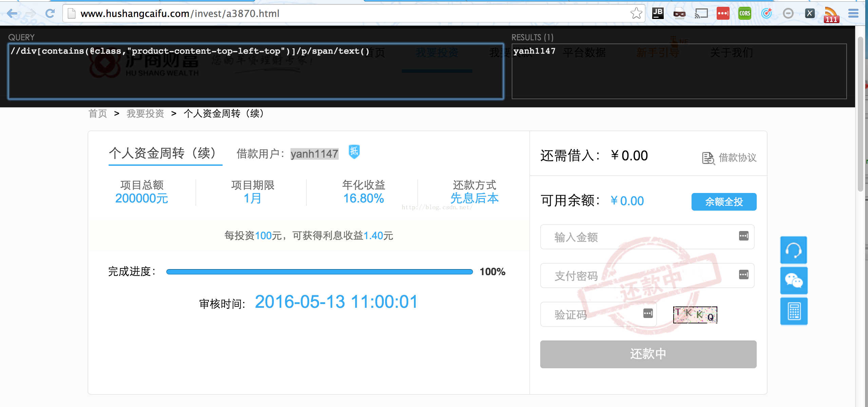The width and height of the screenshot is (868, 407).
Task: Click the completion progress bar
Action: [319, 272]
